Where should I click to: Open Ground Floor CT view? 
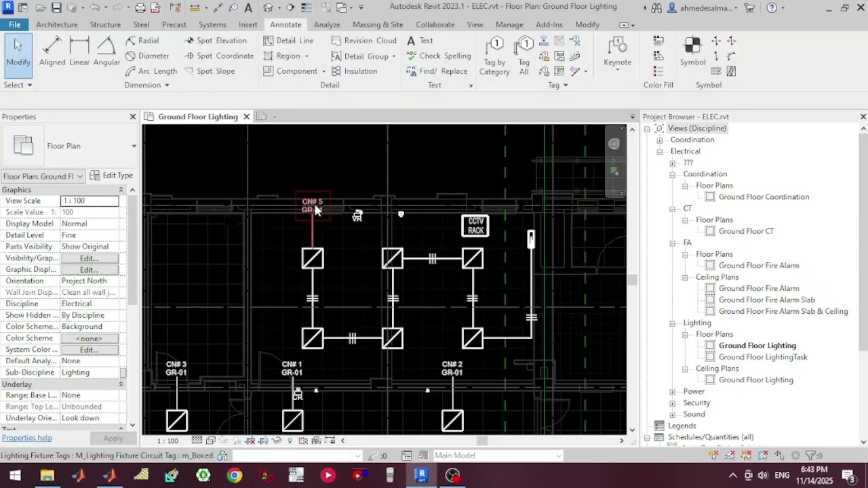pos(746,231)
